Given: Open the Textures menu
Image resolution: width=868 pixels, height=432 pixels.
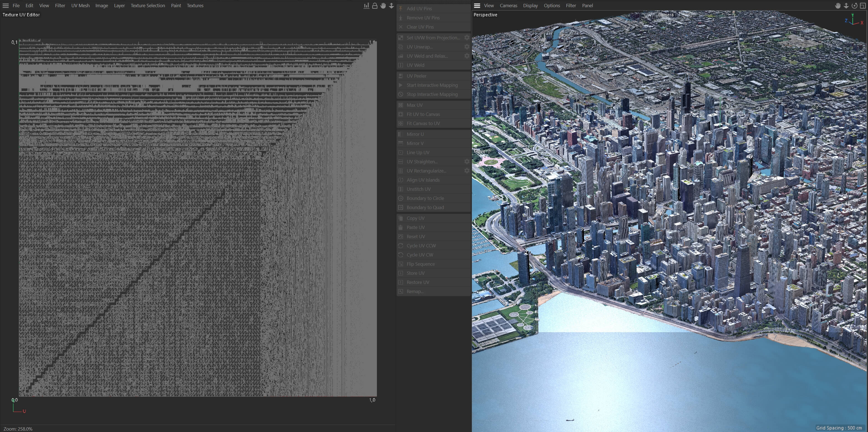Looking at the screenshot, I should click(195, 6).
